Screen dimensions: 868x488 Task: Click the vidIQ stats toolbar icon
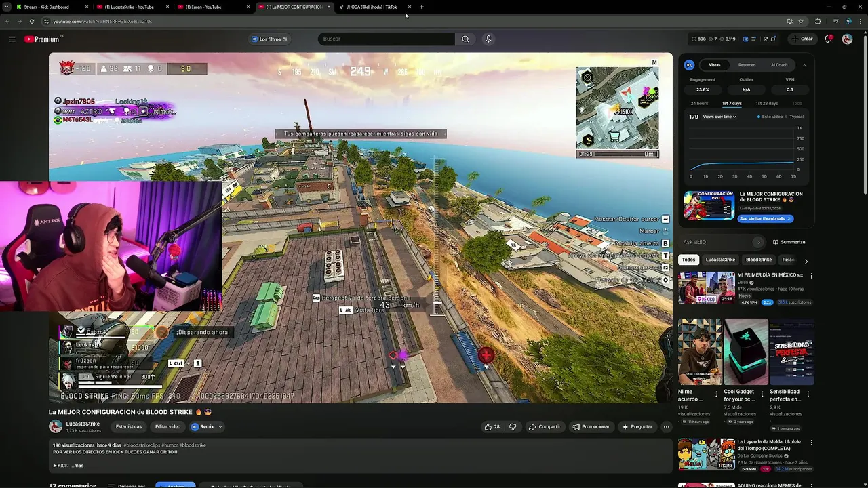(x=745, y=39)
